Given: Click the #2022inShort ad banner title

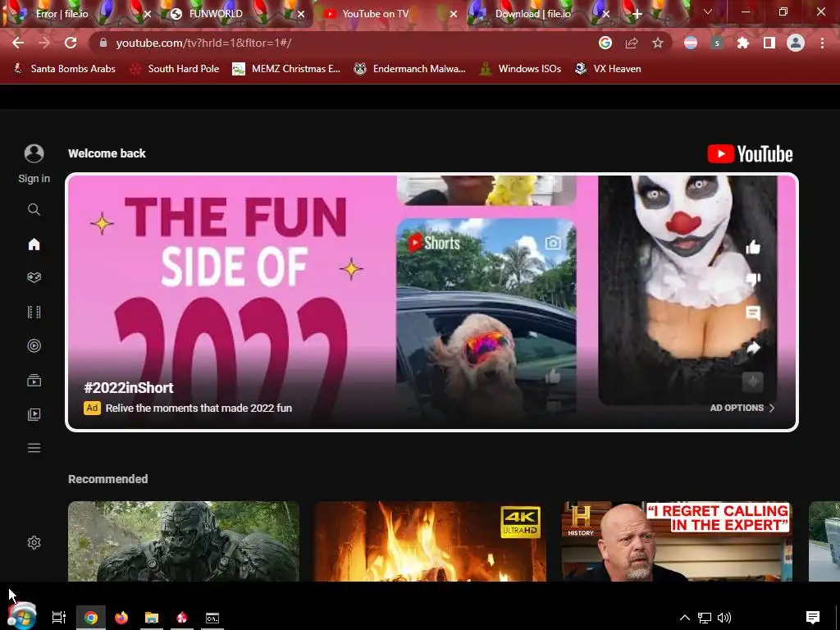Looking at the screenshot, I should tap(129, 388).
